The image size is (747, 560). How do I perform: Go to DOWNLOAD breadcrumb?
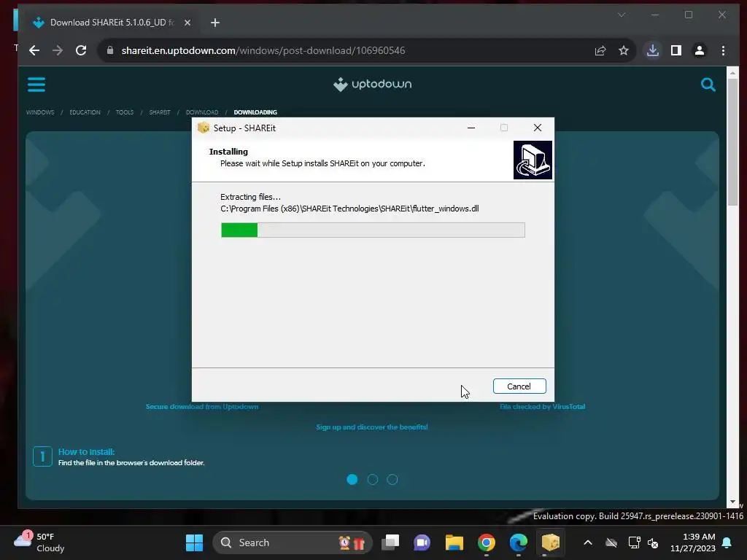202,112
